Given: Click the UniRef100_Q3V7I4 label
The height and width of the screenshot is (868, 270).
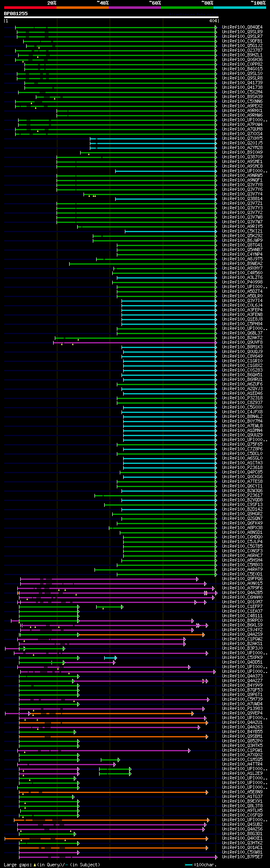Looking at the screenshot, I should coord(242,301).
